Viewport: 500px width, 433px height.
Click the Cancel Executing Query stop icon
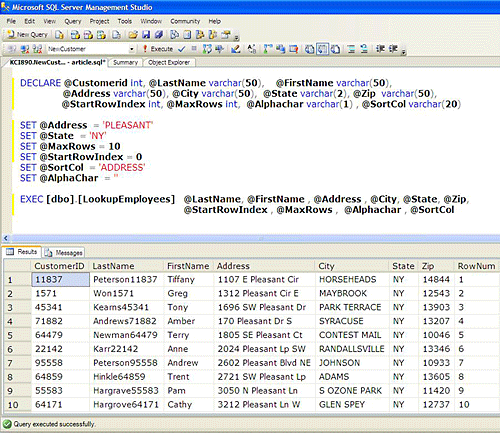coord(194,49)
